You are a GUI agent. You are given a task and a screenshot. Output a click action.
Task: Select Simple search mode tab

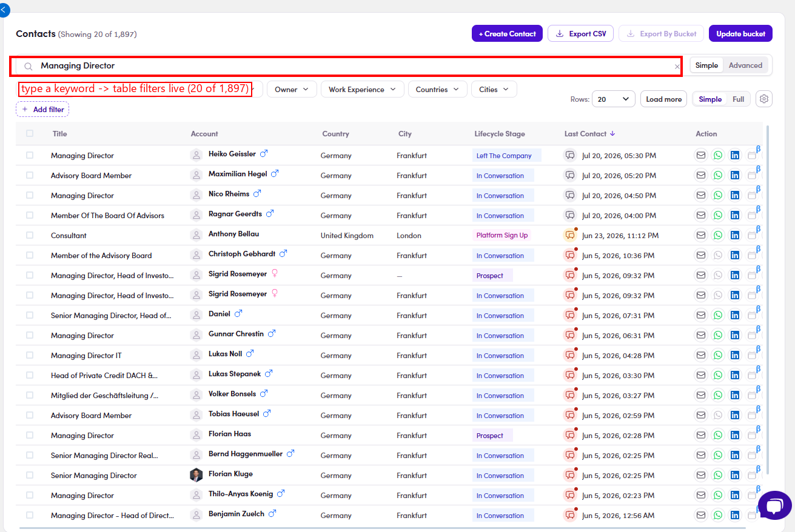706,65
